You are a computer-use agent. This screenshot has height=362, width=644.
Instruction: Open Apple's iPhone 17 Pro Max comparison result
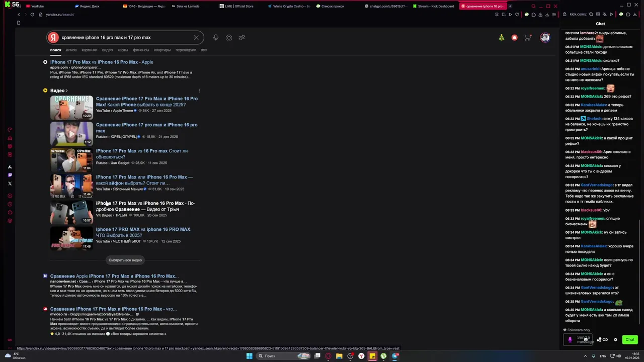coord(102,62)
